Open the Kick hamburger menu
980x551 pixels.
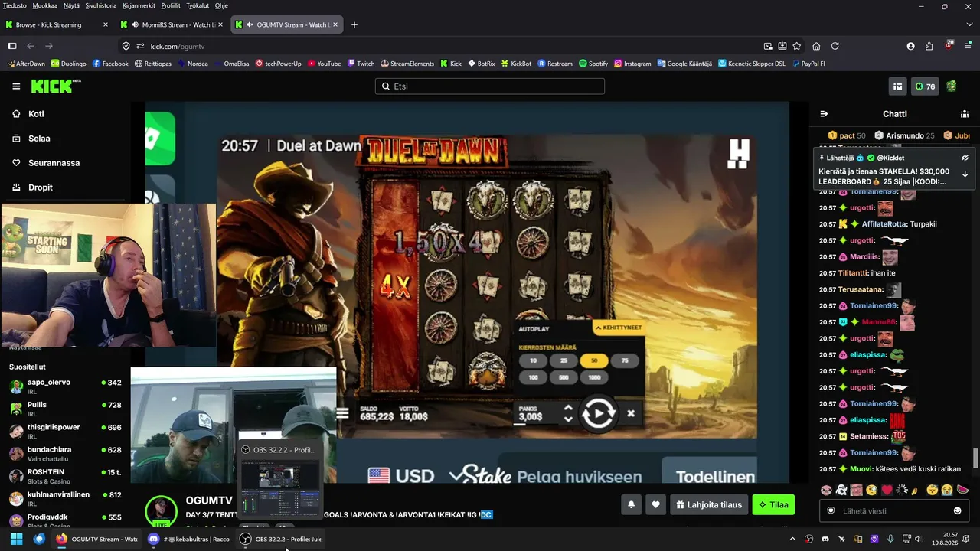16,86
